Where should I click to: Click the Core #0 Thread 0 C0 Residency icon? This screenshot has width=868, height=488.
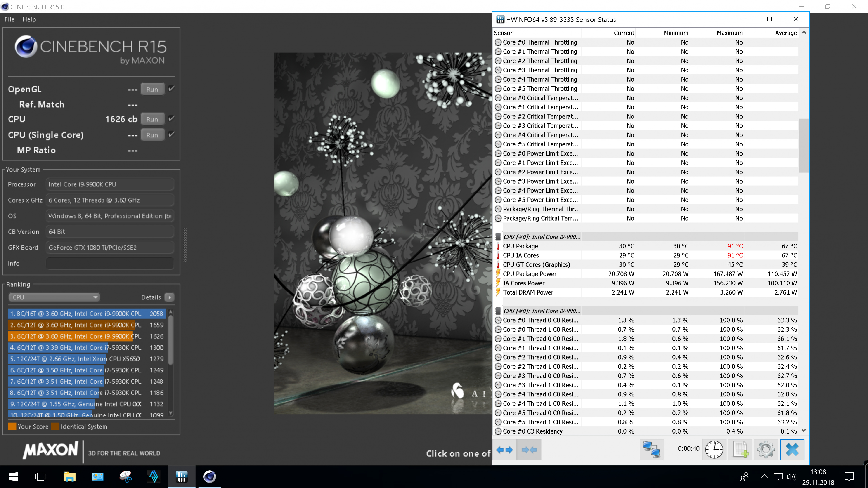498,320
